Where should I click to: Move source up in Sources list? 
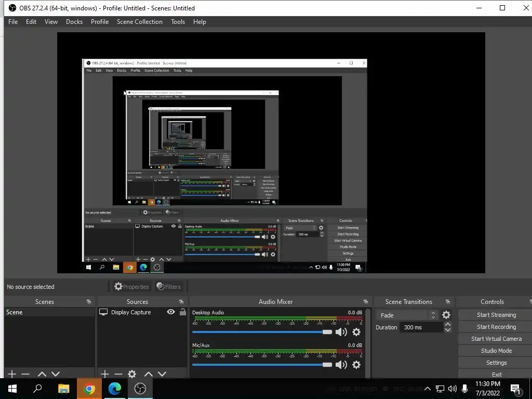pos(148,374)
